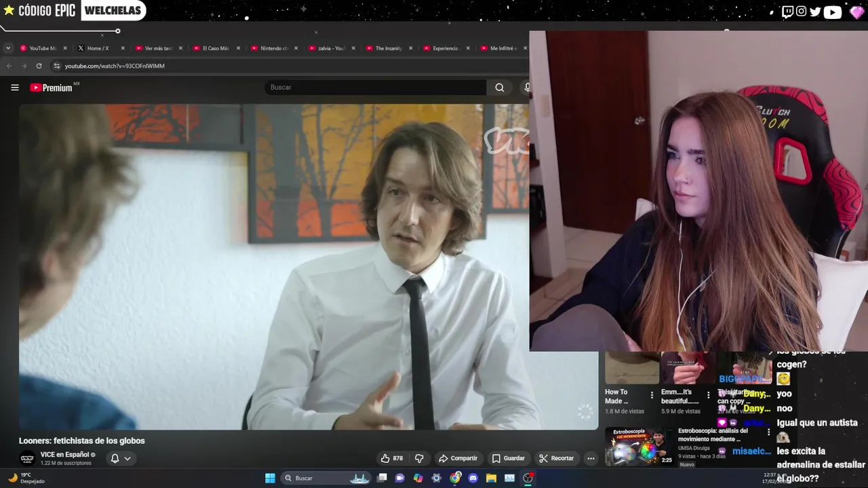This screenshot has width=868, height=488.
Task: Expand the tab search dropdown arrow
Action: (8, 48)
